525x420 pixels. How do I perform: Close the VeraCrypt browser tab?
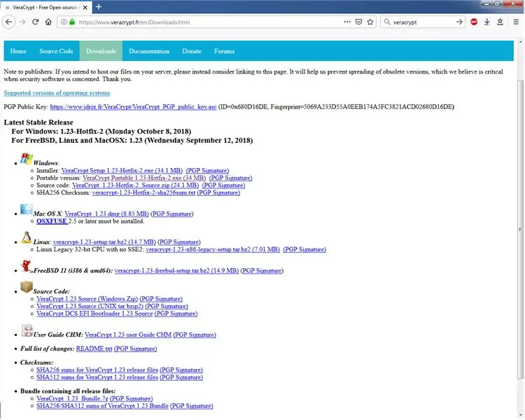[x=85, y=7]
